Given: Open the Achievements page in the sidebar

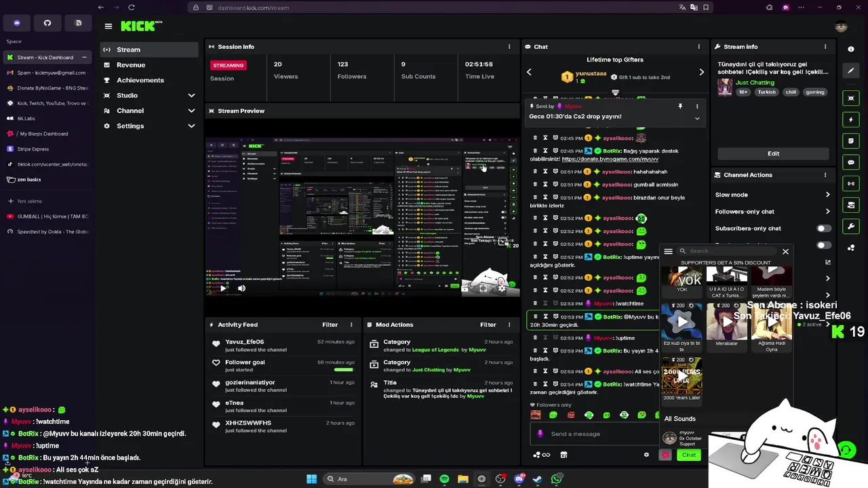Looking at the screenshot, I should 149,80.
